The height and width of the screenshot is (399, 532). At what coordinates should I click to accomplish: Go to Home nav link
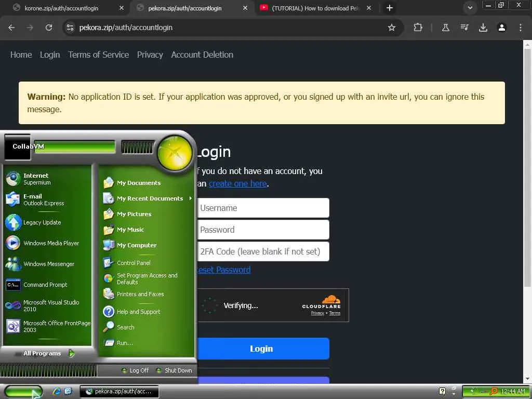pyautogui.click(x=21, y=55)
